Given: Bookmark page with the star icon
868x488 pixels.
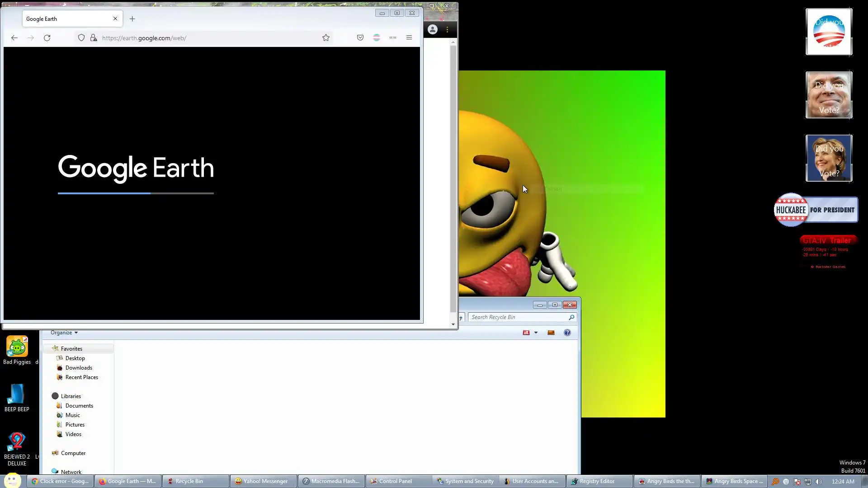Looking at the screenshot, I should (326, 38).
